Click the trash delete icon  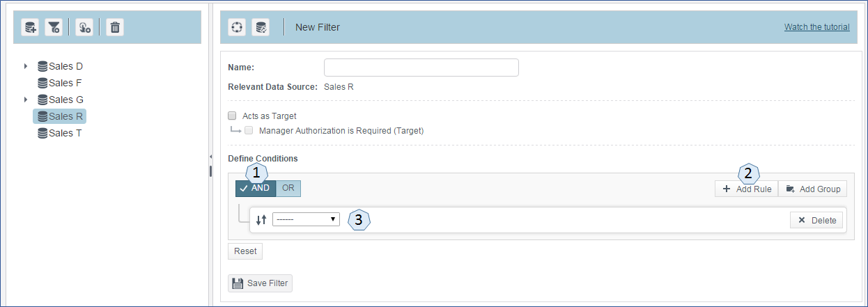115,27
